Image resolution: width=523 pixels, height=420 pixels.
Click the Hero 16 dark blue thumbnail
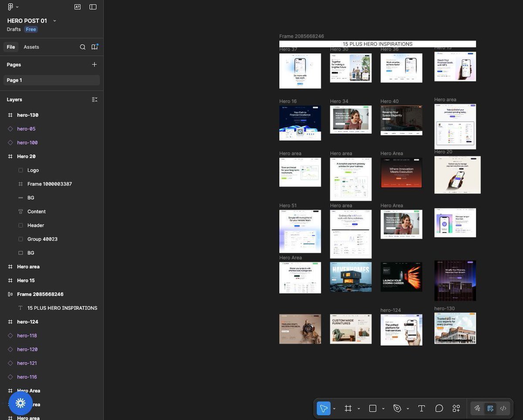[x=300, y=123]
